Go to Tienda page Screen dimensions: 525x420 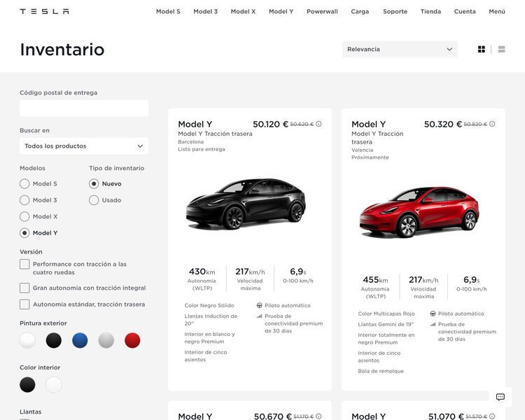click(x=430, y=11)
